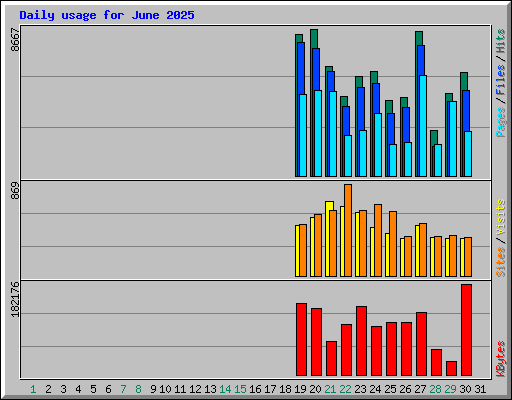Image resolution: width=512 pixels, height=400 pixels.
Task: Click the green Hits bar for day 28
Action: click(x=434, y=137)
